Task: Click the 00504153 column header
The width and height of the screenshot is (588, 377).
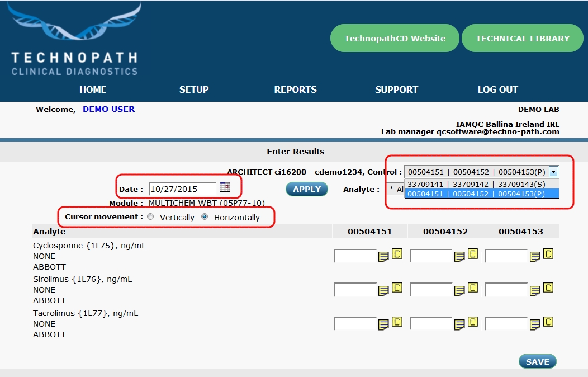Action: click(521, 232)
